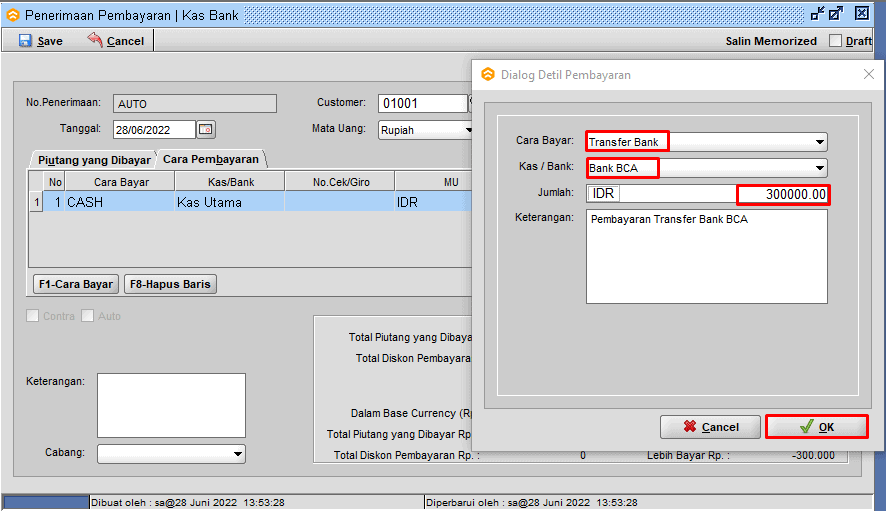Close the Penerimaan Pembayaran window

click(862, 14)
